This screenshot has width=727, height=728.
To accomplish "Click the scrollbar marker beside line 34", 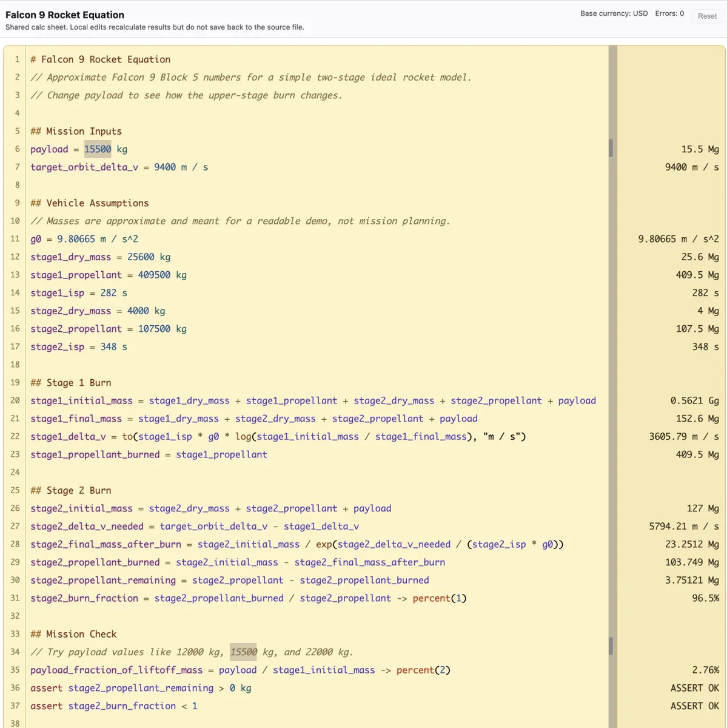I will coord(611,646).
